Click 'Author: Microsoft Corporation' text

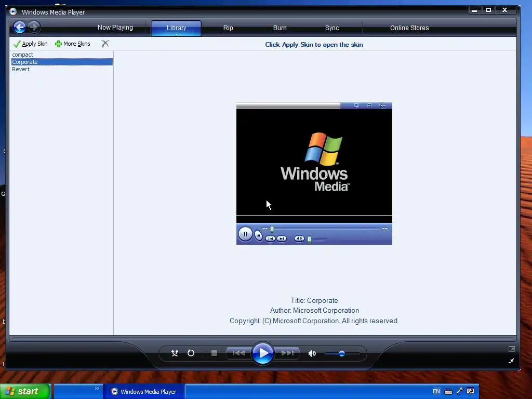pyautogui.click(x=314, y=311)
